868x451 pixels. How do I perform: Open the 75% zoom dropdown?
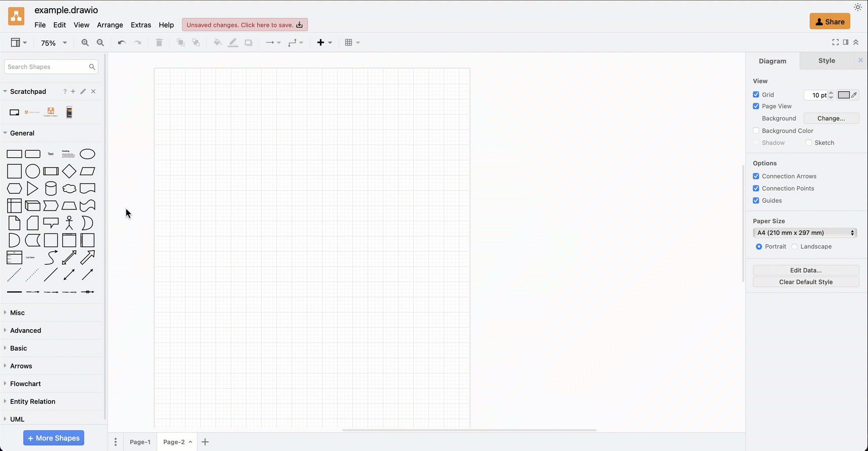53,43
